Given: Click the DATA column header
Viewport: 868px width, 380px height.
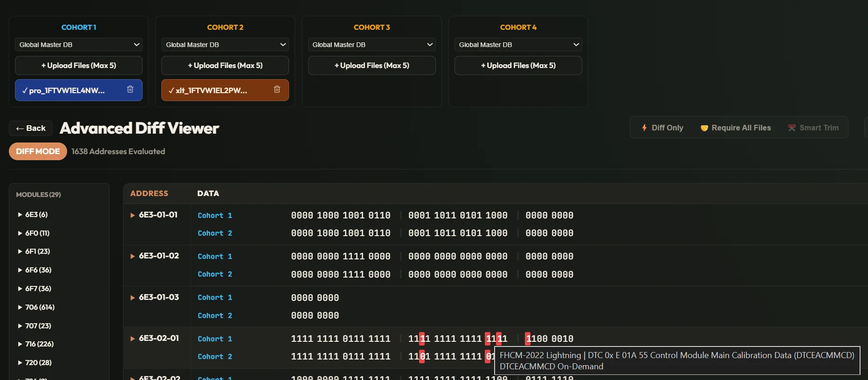Looking at the screenshot, I should point(208,193).
